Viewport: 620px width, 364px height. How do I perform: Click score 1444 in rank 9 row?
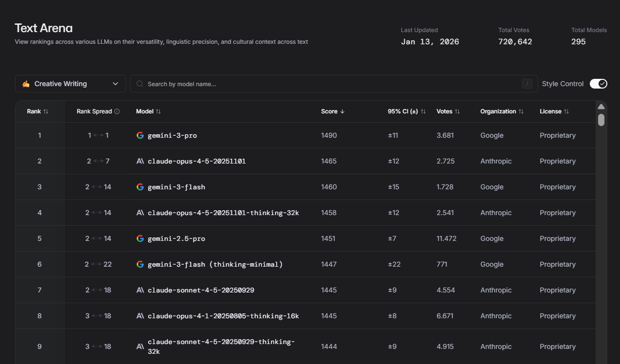pyautogui.click(x=329, y=346)
